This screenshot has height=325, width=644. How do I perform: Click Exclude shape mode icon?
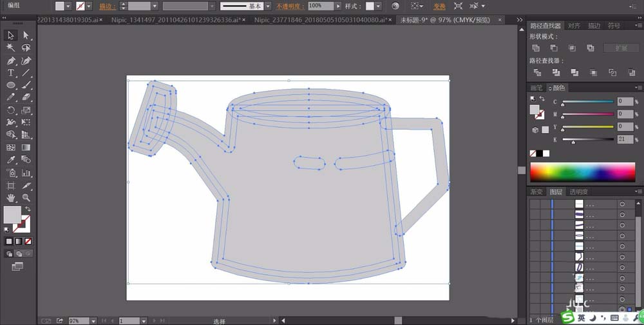(590, 48)
